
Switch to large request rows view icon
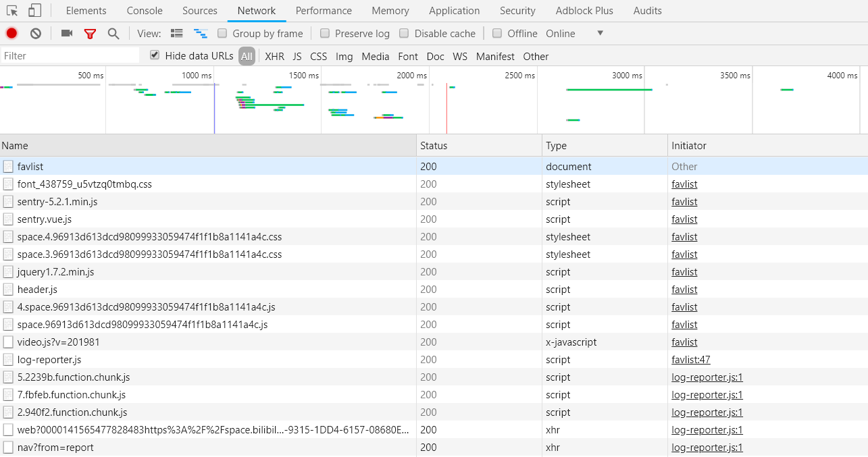177,33
